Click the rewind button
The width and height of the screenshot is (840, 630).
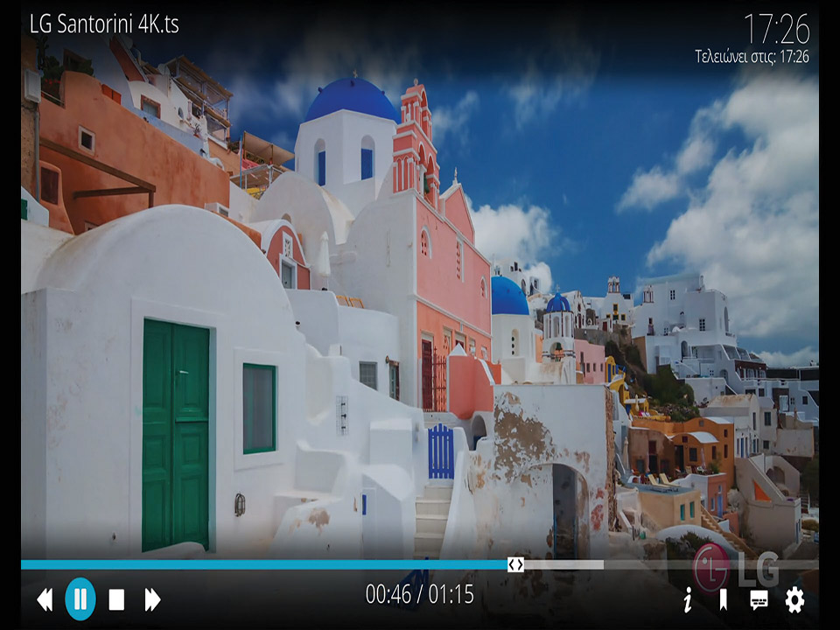pyautogui.click(x=45, y=599)
